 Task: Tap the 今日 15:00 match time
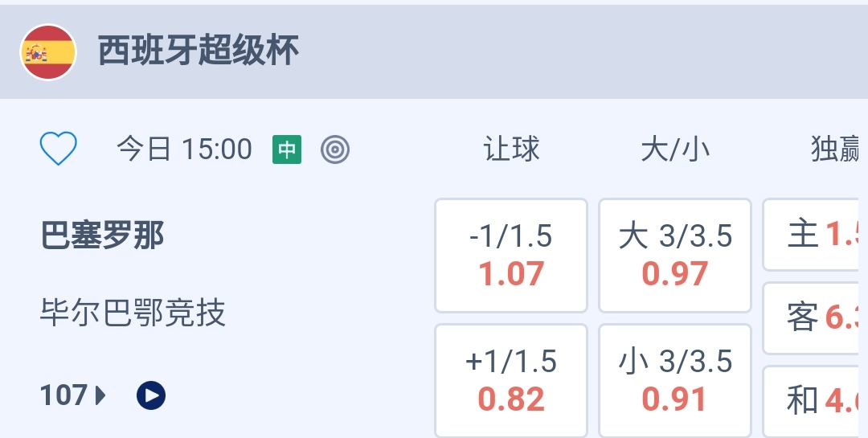coord(184,149)
